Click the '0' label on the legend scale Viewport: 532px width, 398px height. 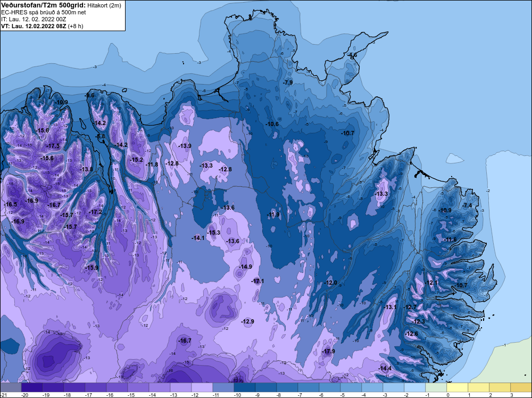tap(448, 395)
